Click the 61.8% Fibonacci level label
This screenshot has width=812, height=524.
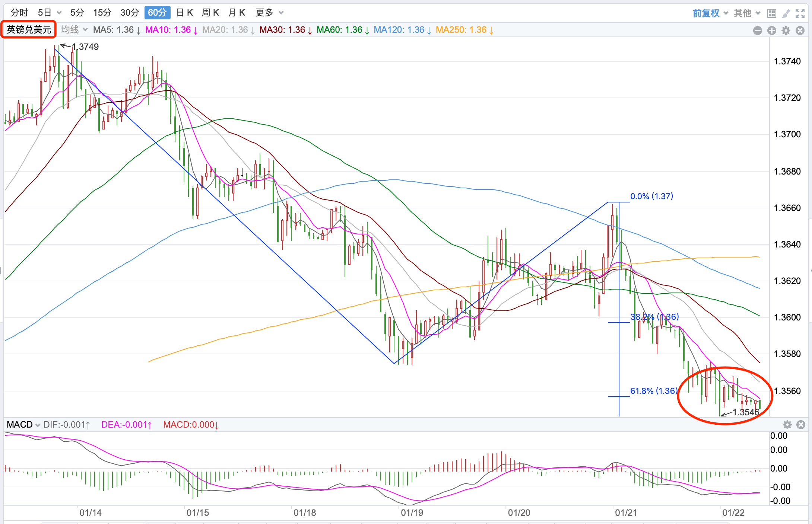[653, 391]
